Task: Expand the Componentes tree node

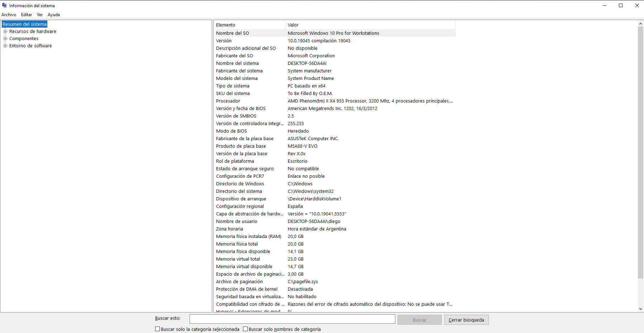Action: coord(5,38)
